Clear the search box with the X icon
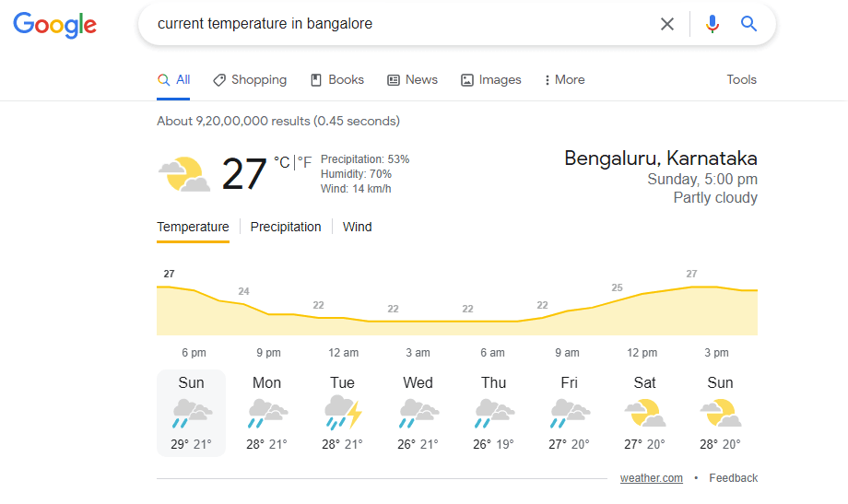 666,24
